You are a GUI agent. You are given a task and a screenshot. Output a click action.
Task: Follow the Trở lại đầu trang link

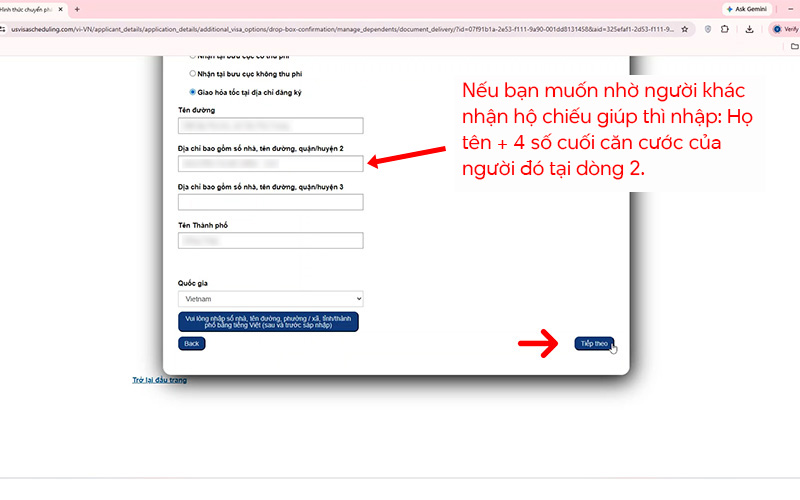(x=160, y=380)
